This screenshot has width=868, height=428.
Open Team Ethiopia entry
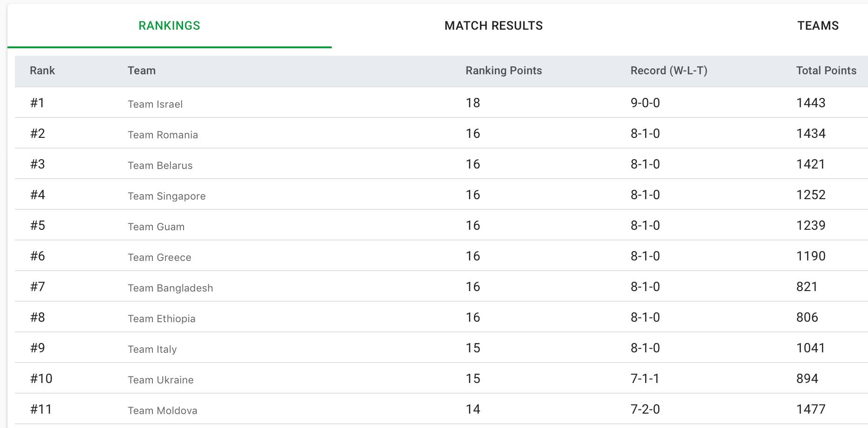click(x=161, y=318)
